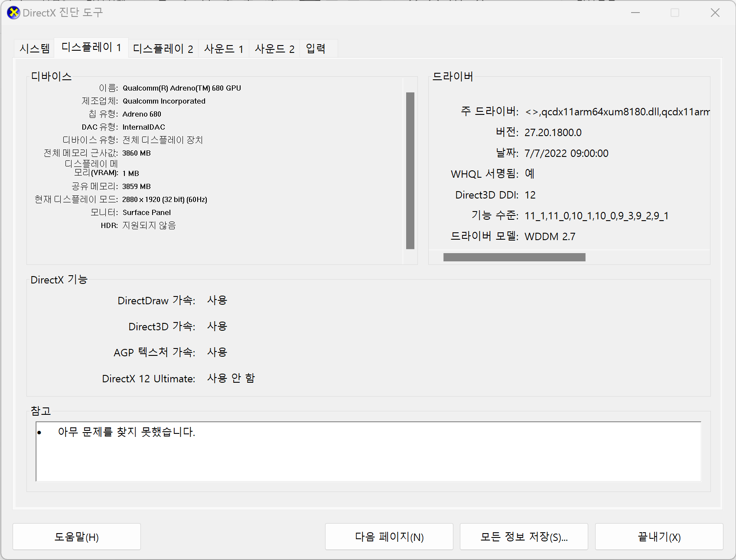736x560 pixels.
Task: Open the 디스플레이 2 tab
Action: coord(163,49)
